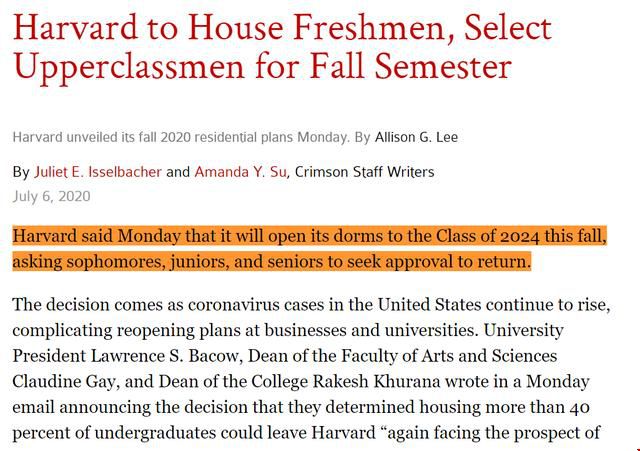
Task: Open Amanda Y. Su's author link
Action: click(x=240, y=172)
